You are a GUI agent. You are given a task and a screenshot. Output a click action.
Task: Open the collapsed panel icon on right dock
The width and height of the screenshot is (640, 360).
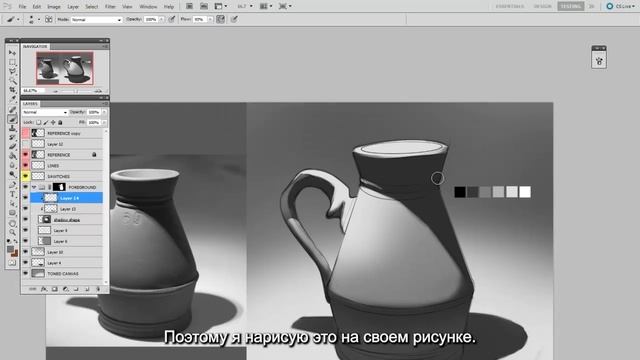point(599,62)
